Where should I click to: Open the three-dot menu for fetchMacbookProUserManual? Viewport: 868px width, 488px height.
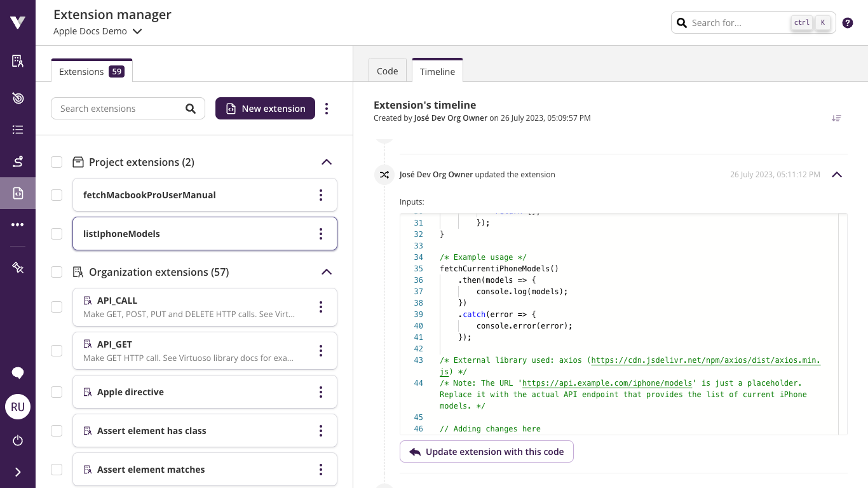coord(321,195)
